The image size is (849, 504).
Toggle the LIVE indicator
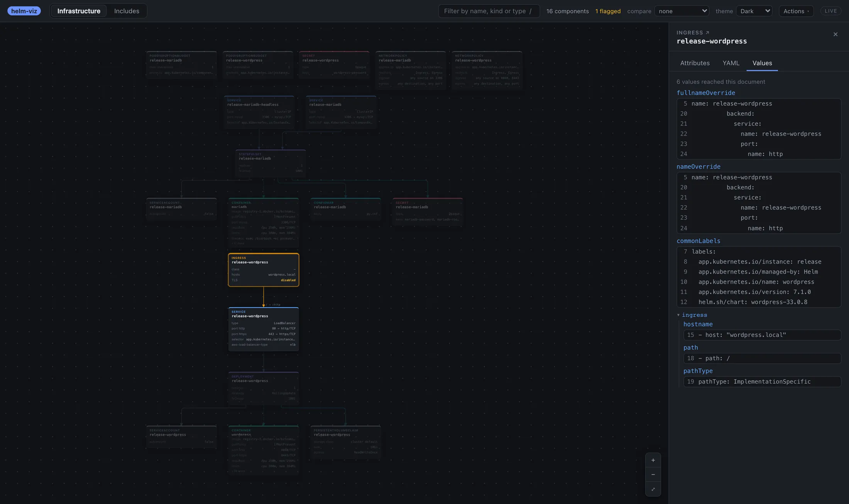[x=830, y=11]
